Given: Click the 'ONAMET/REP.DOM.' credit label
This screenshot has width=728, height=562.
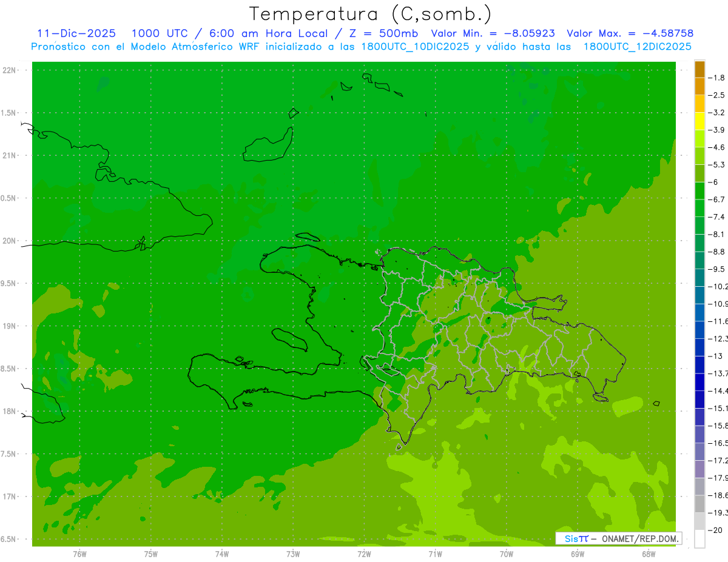Looking at the screenshot, I should point(639,538).
